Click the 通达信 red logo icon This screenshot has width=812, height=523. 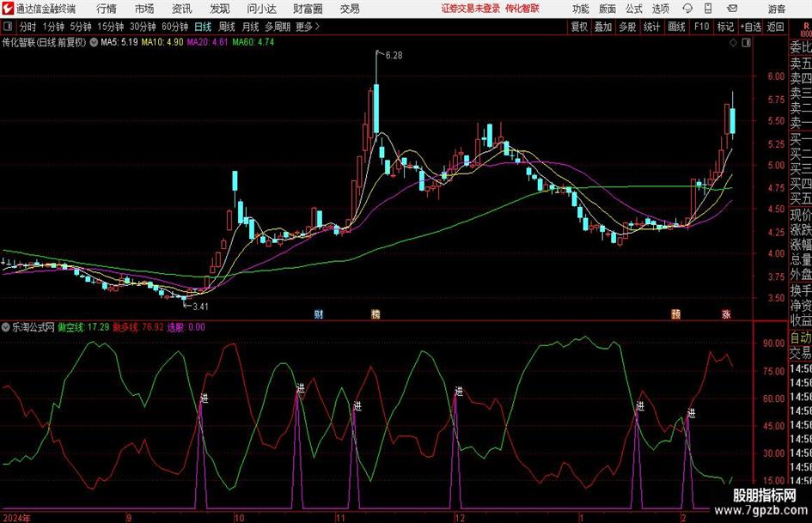(x=7, y=9)
